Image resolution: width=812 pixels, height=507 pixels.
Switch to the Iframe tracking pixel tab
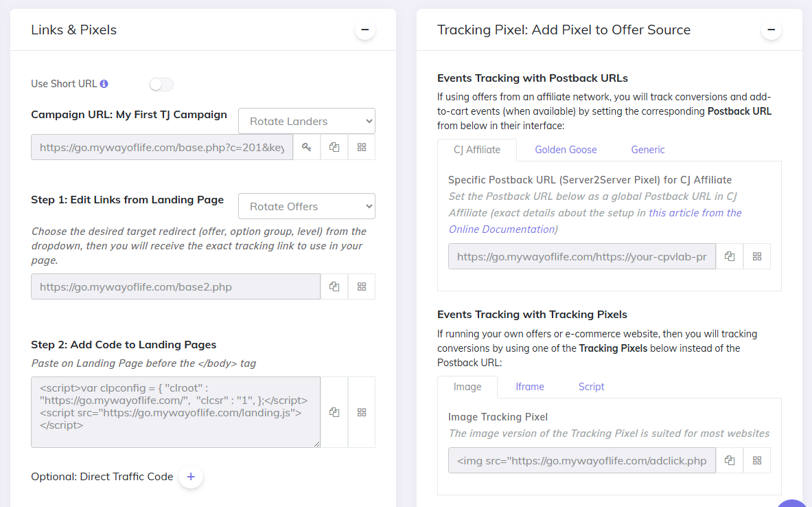pyautogui.click(x=529, y=386)
